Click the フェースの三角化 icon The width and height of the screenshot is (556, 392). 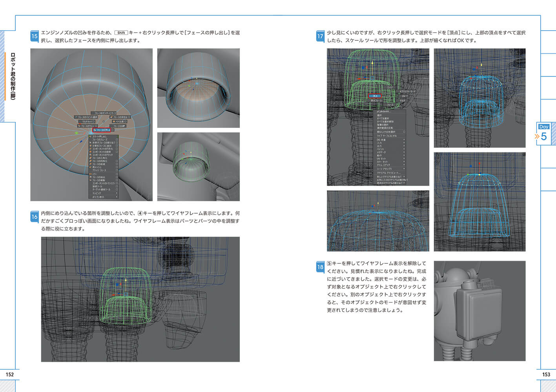pyautogui.click(x=91, y=158)
